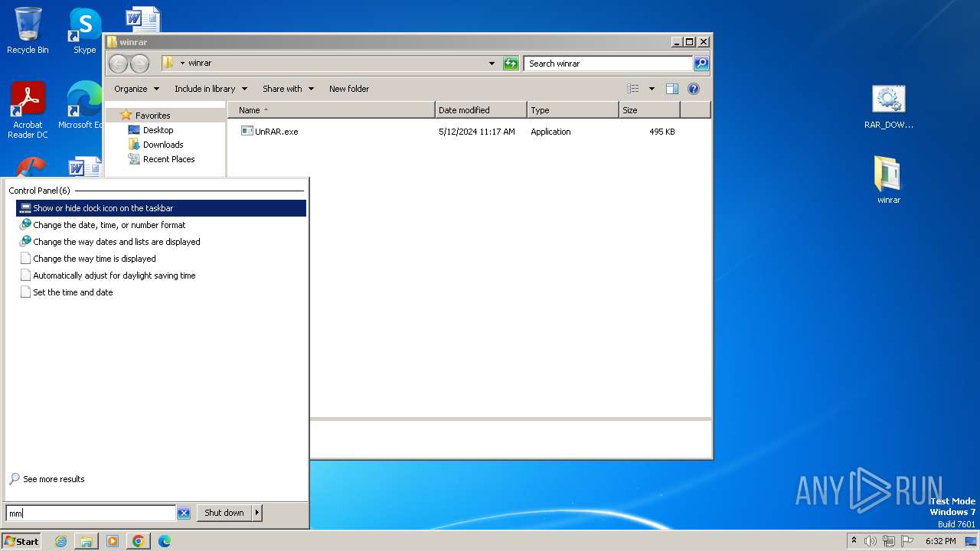Image resolution: width=980 pixels, height=551 pixels.
Task: Sort by the Date modified column header
Action: pyautogui.click(x=481, y=110)
